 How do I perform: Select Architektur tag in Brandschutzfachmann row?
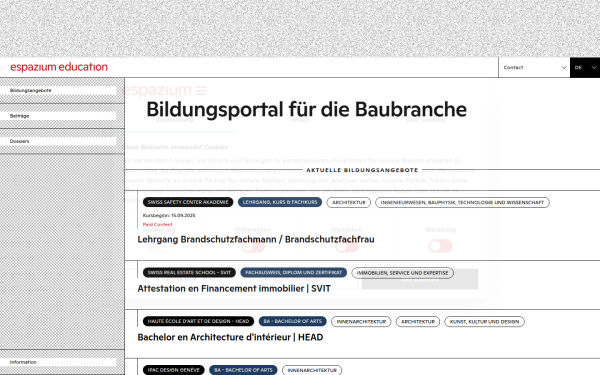(x=349, y=202)
